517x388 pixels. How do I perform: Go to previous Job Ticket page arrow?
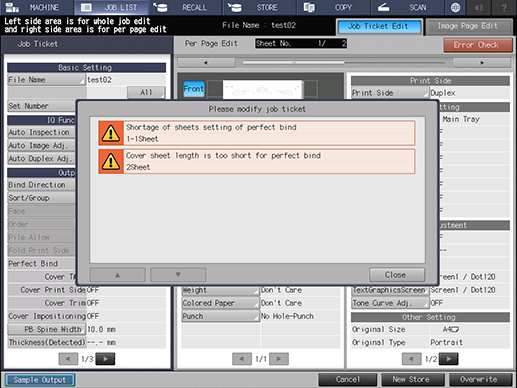[68, 359]
